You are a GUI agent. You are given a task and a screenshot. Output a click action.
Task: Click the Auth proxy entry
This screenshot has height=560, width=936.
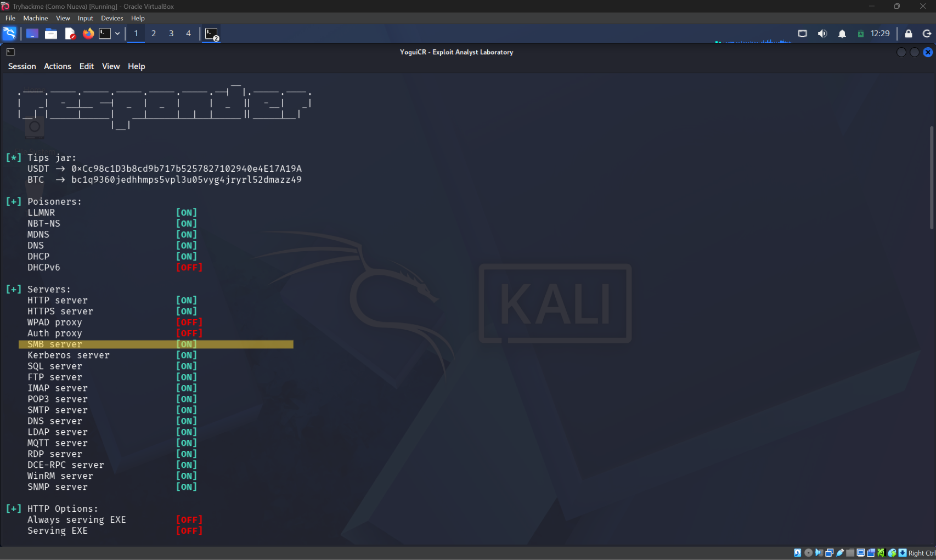[x=55, y=333]
